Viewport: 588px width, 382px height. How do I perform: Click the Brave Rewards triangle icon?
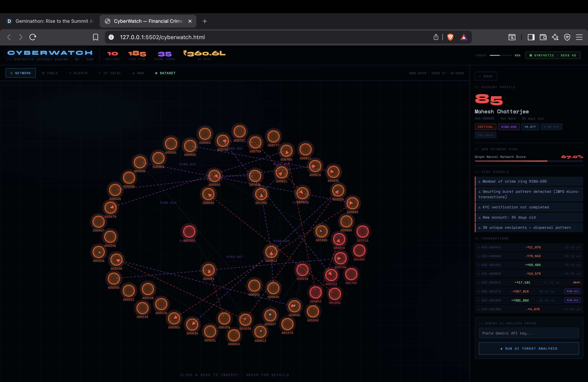pyautogui.click(x=464, y=37)
